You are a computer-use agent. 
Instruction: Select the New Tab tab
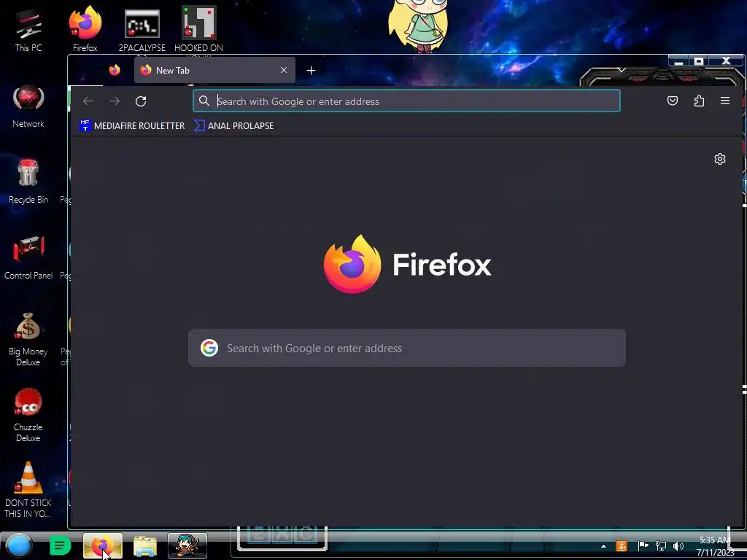point(214,70)
